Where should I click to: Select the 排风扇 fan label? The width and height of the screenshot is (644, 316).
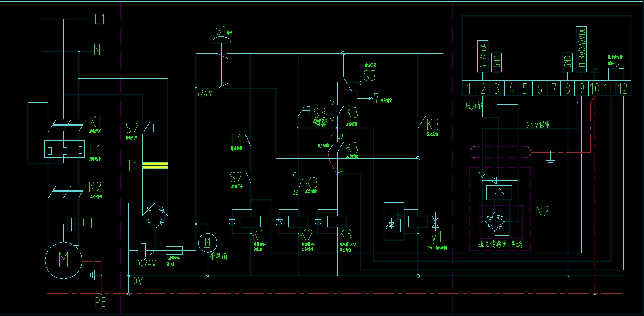(x=218, y=256)
